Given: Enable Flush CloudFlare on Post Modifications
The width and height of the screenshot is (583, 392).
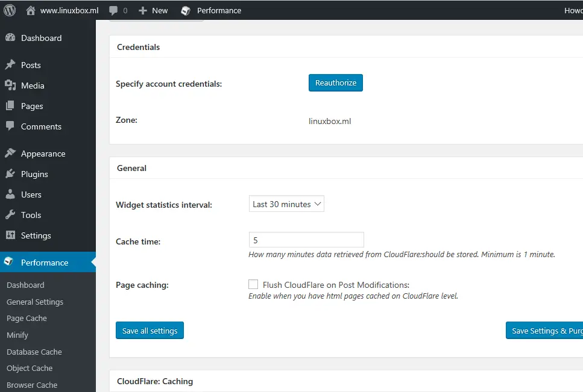Looking at the screenshot, I should (253, 284).
